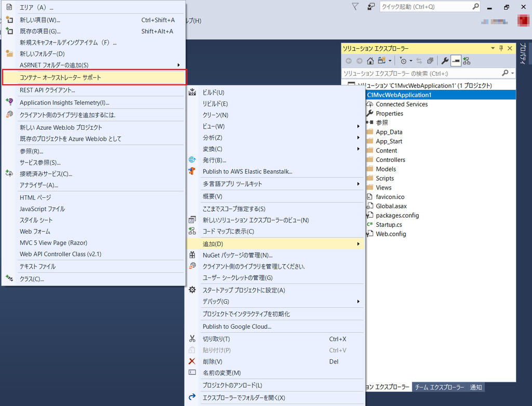This screenshot has height=406, width=532.
Task: Toggle auto-hide pin on Solution Explorer
Action: 501,48
